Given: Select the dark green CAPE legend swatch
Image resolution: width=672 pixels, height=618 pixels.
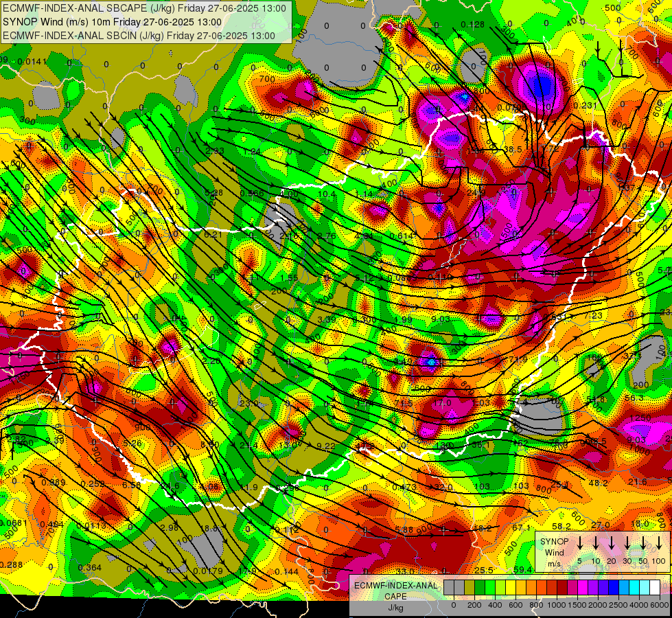Looking at the screenshot, I should tap(480, 588).
